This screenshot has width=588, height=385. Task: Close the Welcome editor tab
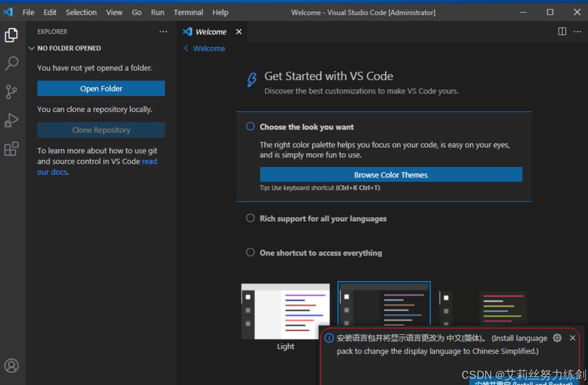[239, 32]
